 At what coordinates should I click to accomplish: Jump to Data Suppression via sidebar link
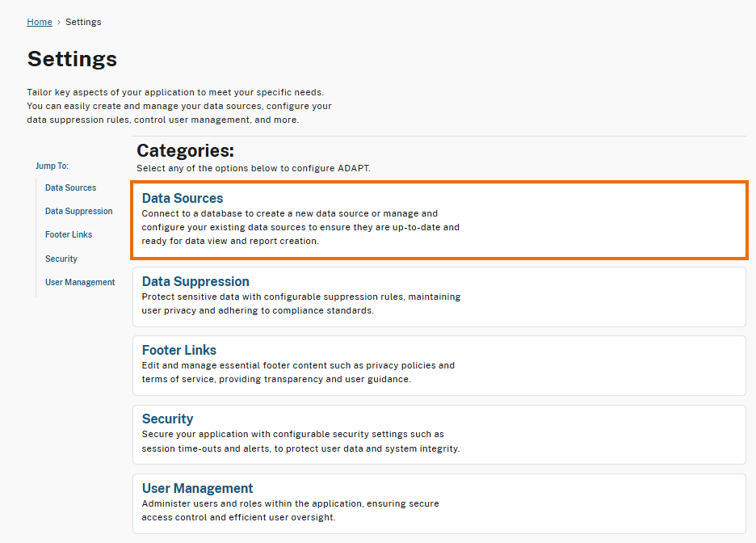coord(78,211)
